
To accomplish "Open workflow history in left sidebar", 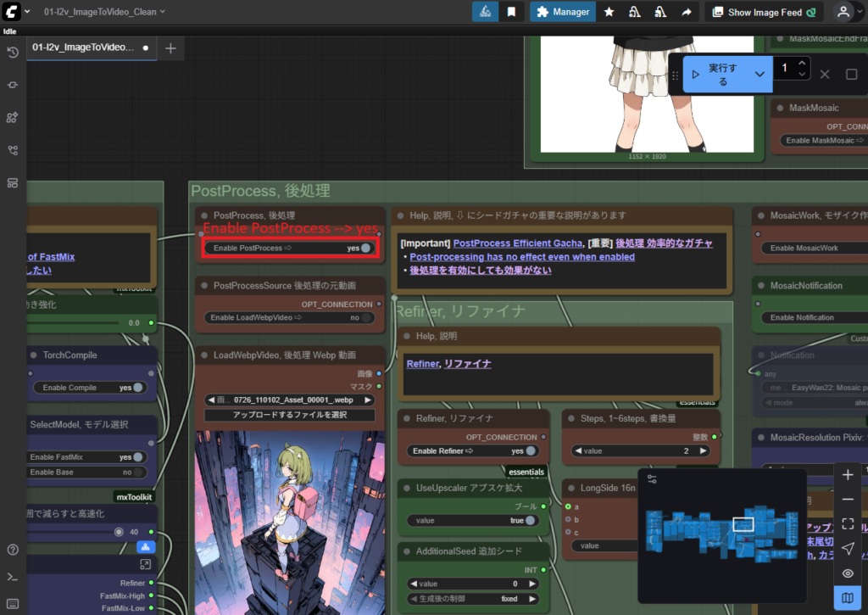I will (x=13, y=52).
